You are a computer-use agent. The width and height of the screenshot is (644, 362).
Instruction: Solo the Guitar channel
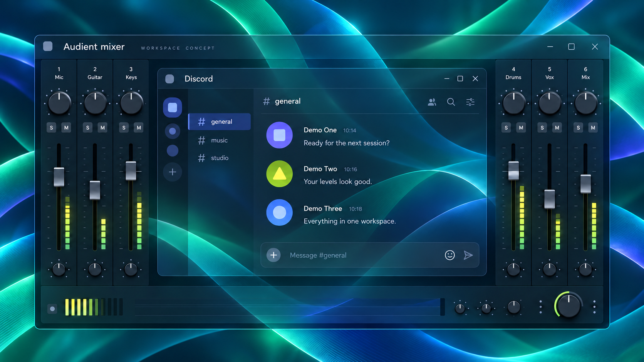[x=87, y=128]
